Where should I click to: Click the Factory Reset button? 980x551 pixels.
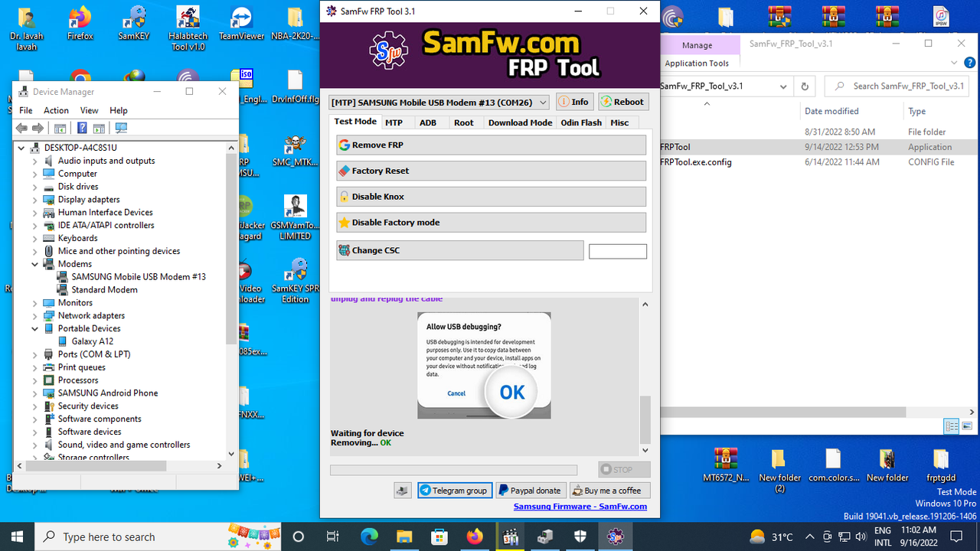[x=491, y=171]
